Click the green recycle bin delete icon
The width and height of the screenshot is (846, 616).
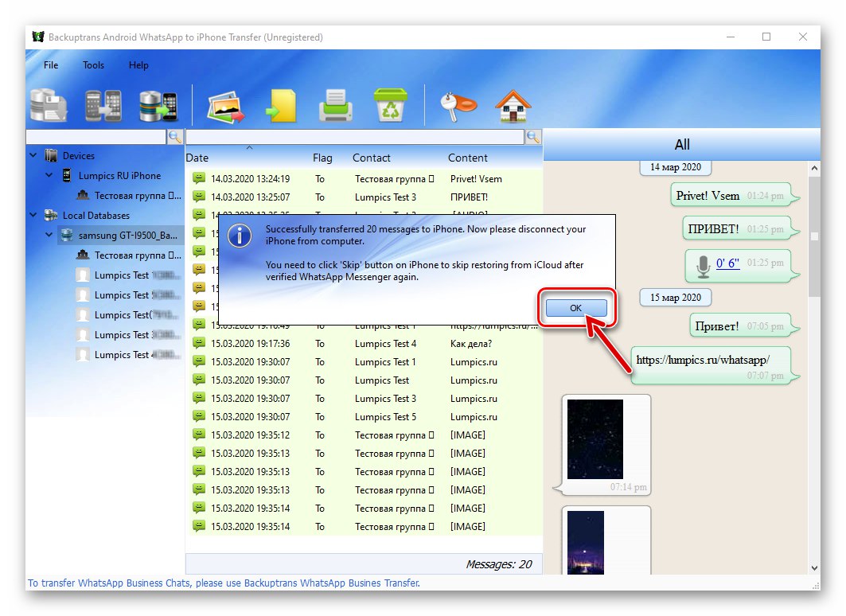point(390,105)
